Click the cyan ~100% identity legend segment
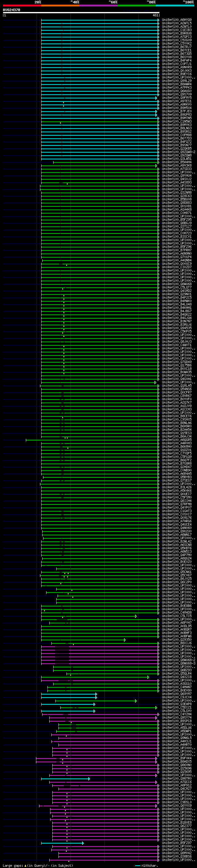Image resolution: width=197 pixels, height=868 pixels. tap(175, 6)
